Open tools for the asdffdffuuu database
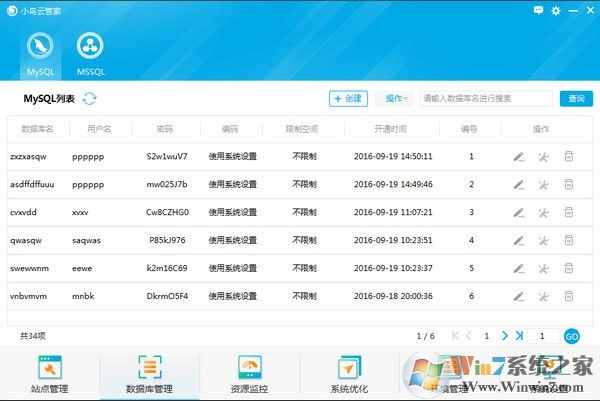600x401 pixels. click(x=543, y=184)
